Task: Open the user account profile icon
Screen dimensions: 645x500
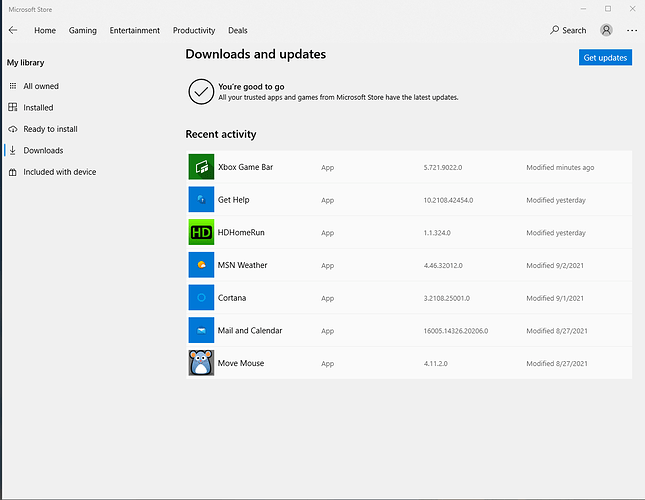Action: pos(607,31)
